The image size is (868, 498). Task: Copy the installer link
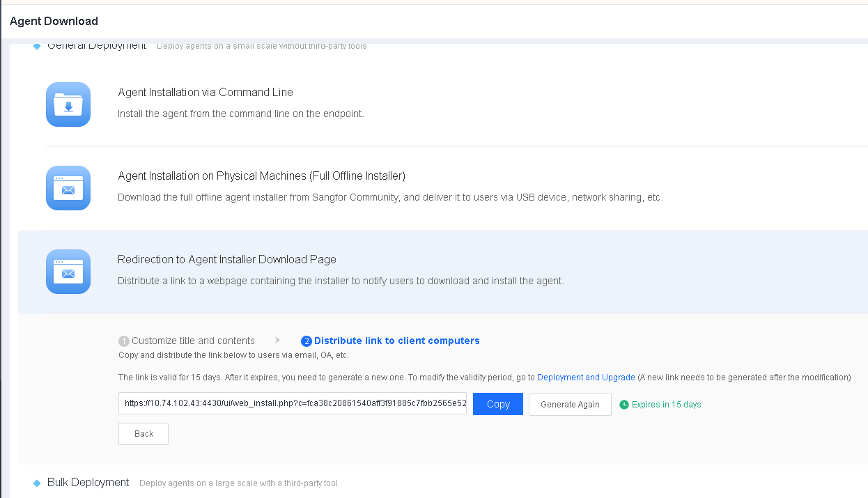pyautogui.click(x=497, y=404)
